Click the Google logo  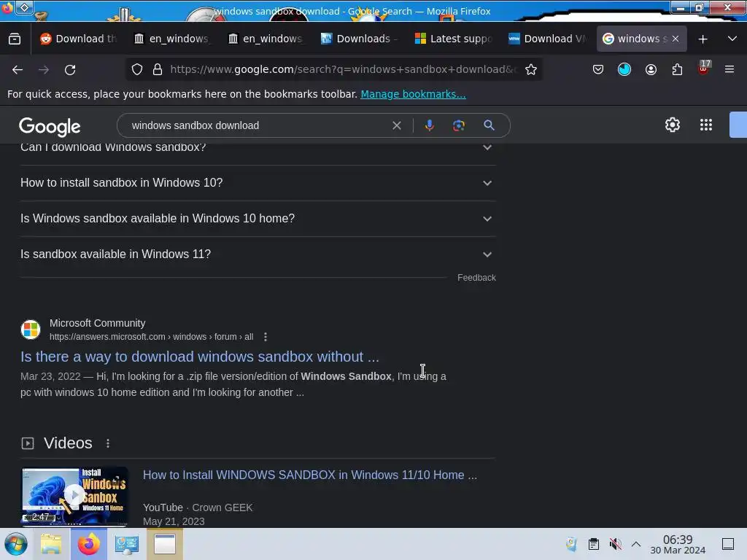pyautogui.click(x=50, y=126)
